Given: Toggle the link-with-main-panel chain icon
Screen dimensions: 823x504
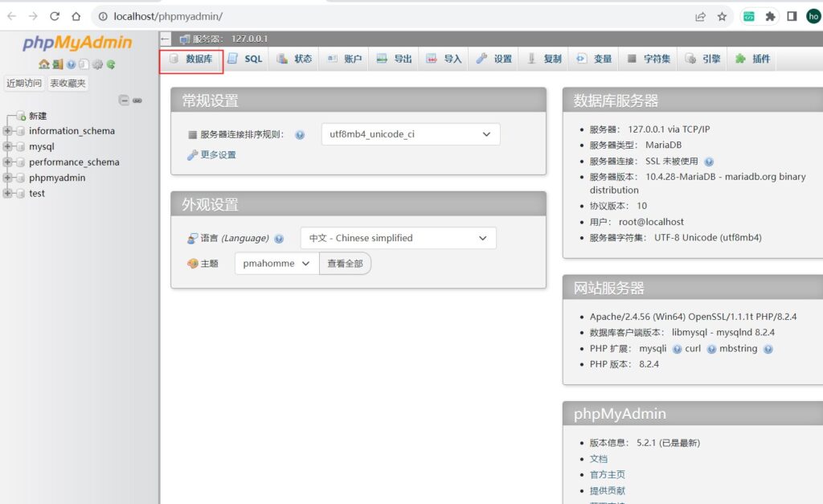Looking at the screenshot, I should (x=137, y=100).
